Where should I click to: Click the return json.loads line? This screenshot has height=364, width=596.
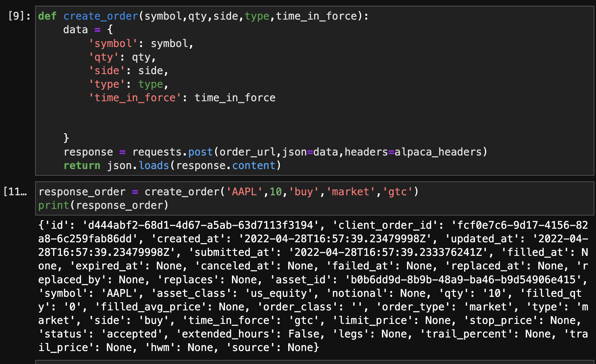click(172, 166)
